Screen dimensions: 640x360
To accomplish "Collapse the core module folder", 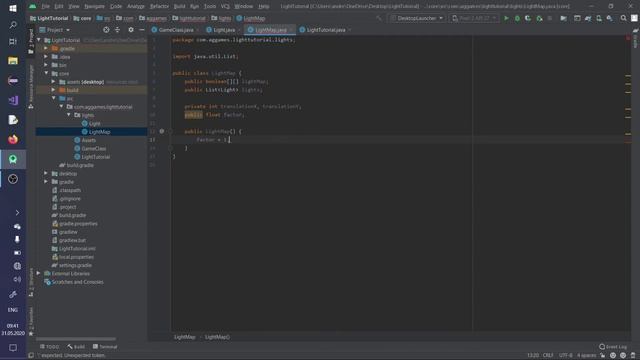I will [x=46, y=73].
